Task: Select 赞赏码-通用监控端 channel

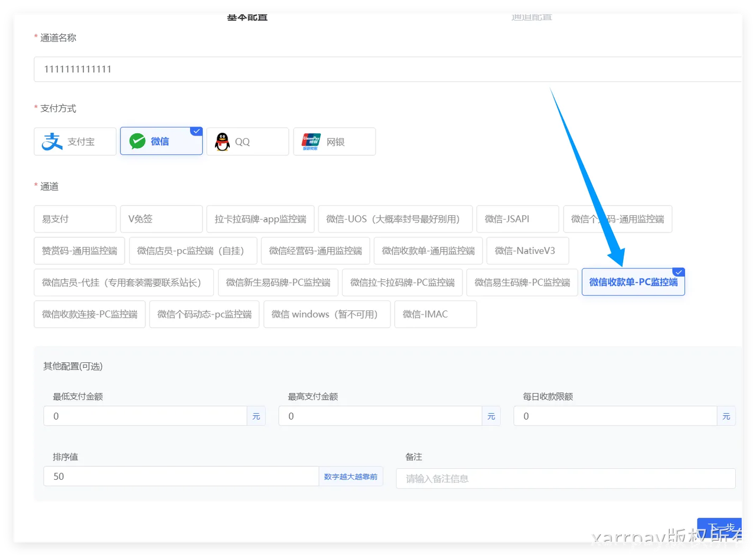Action: [x=79, y=251]
